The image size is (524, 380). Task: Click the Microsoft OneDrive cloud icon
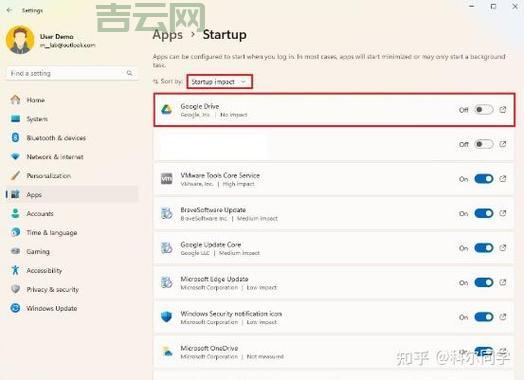pyautogui.click(x=166, y=351)
